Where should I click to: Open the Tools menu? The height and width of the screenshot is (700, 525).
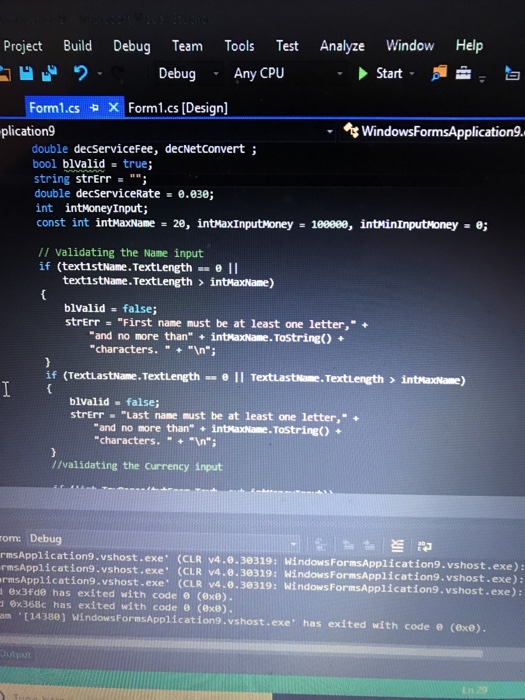pos(239,46)
